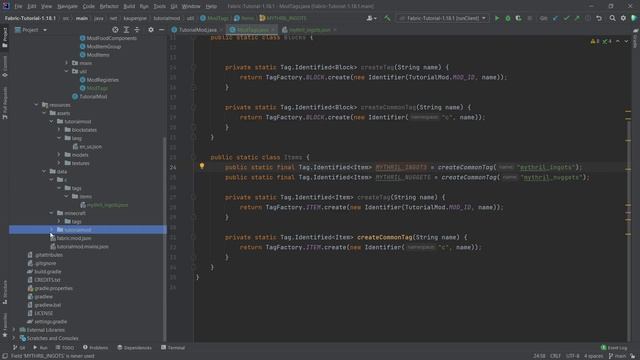Roll back changes with the undo arrow icon
640x360 pixels.
tap(599, 18)
